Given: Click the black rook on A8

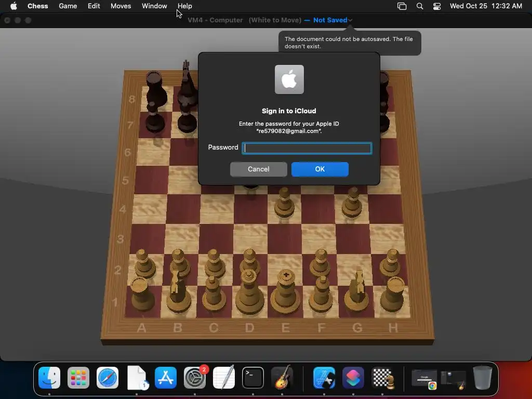Looking at the screenshot, I should tap(155, 89).
